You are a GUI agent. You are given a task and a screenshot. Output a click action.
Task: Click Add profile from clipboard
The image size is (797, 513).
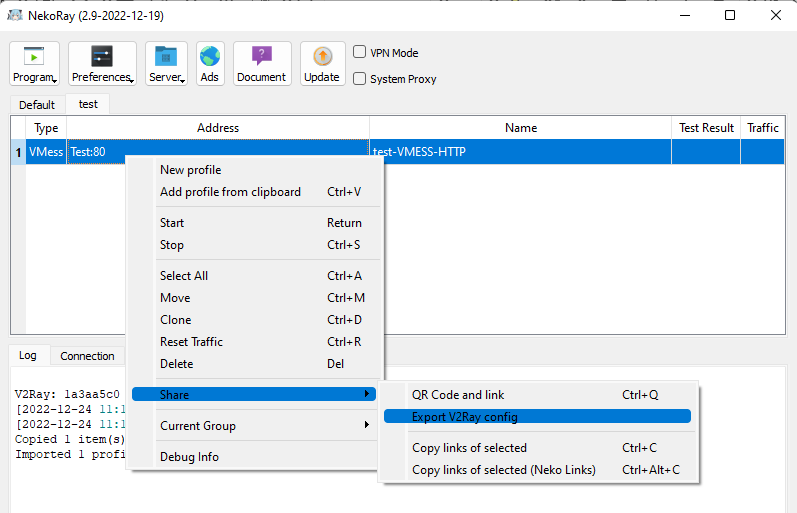point(230,192)
